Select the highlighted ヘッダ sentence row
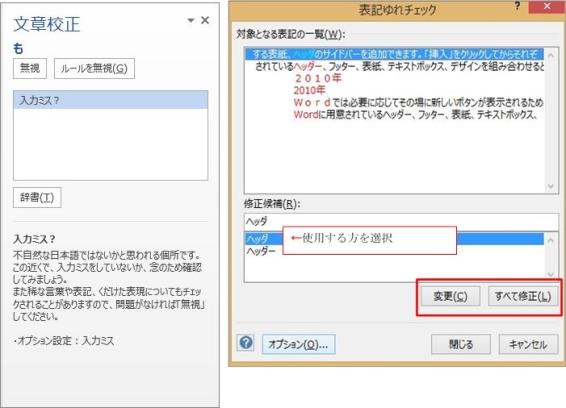 pos(394,55)
